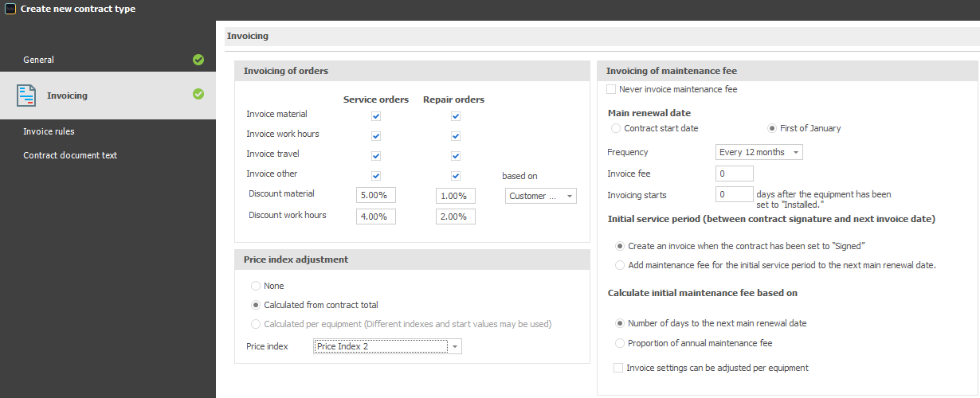Toggle Invoice travel for Repair orders
The width and height of the screenshot is (980, 398).
click(x=456, y=156)
